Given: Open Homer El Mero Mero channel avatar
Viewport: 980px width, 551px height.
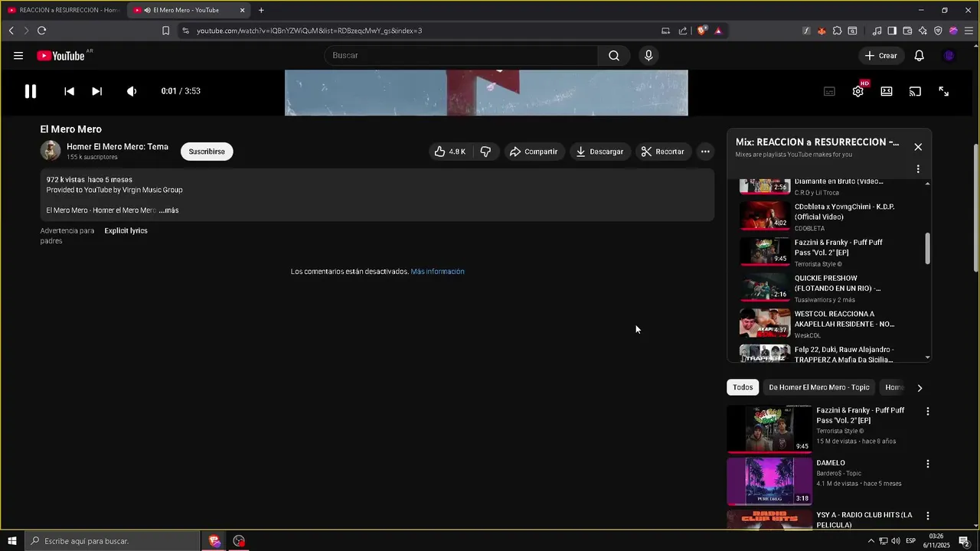Looking at the screenshot, I should [51, 151].
